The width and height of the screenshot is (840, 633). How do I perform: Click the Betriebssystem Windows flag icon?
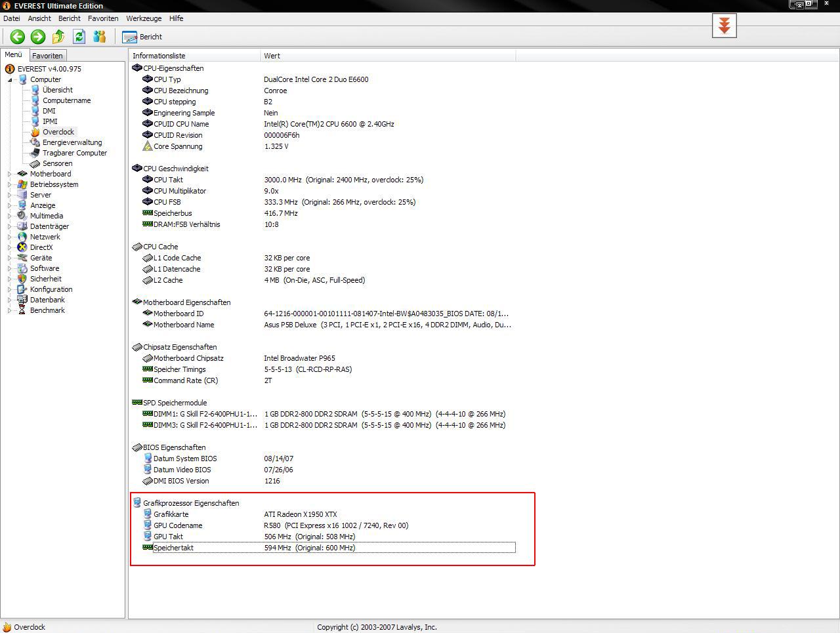(22, 184)
